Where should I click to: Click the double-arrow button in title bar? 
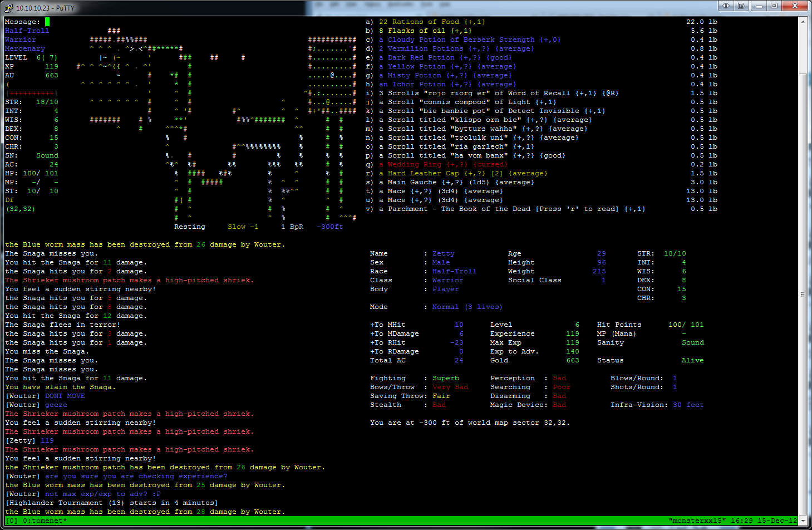point(726,6)
